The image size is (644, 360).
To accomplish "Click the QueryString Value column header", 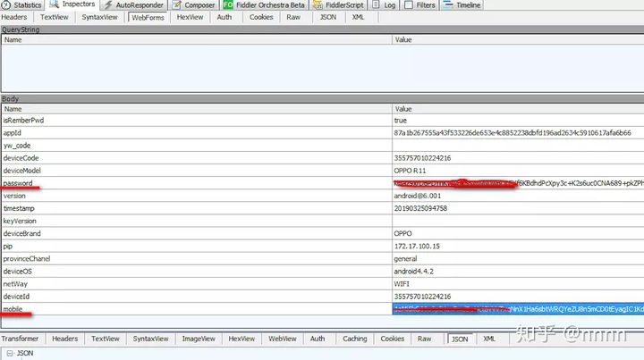I will pos(518,40).
